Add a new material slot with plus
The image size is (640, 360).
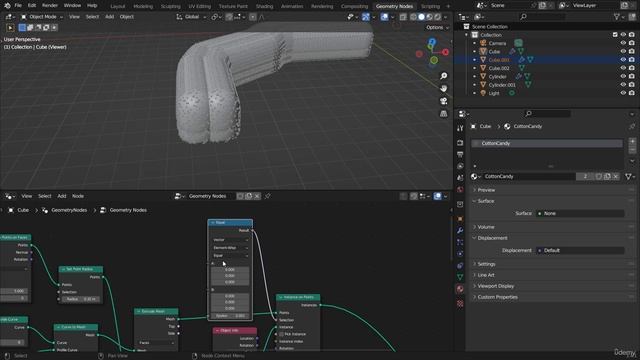click(x=632, y=142)
